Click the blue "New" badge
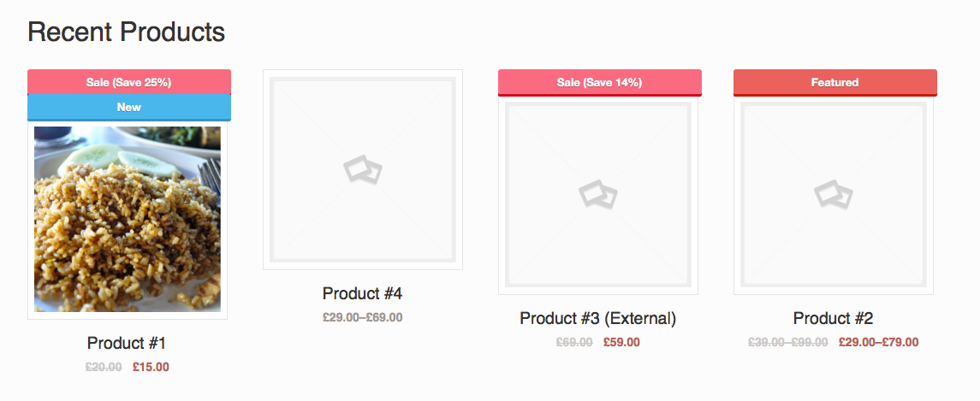The height and width of the screenshot is (401, 980). (x=129, y=107)
